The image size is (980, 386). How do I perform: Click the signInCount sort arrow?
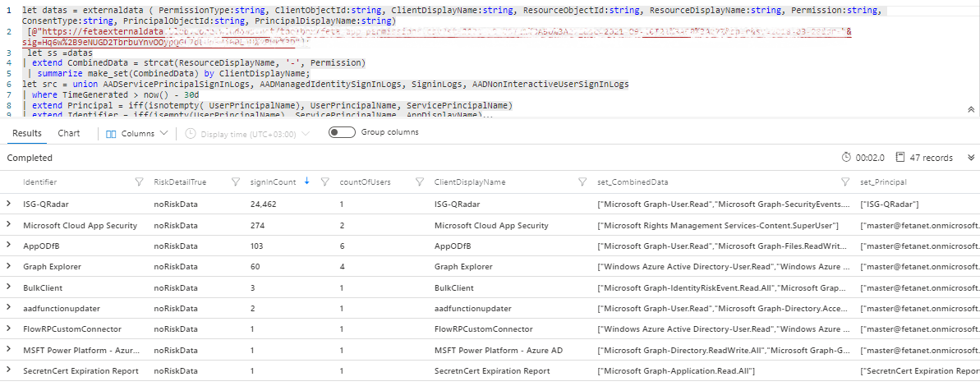[x=307, y=182]
